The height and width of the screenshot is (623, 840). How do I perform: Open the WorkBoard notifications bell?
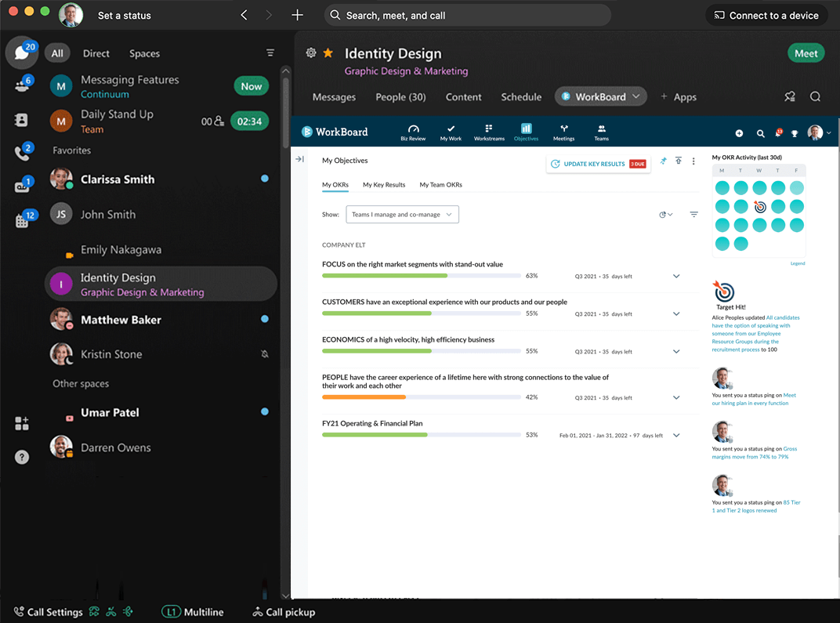778,133
